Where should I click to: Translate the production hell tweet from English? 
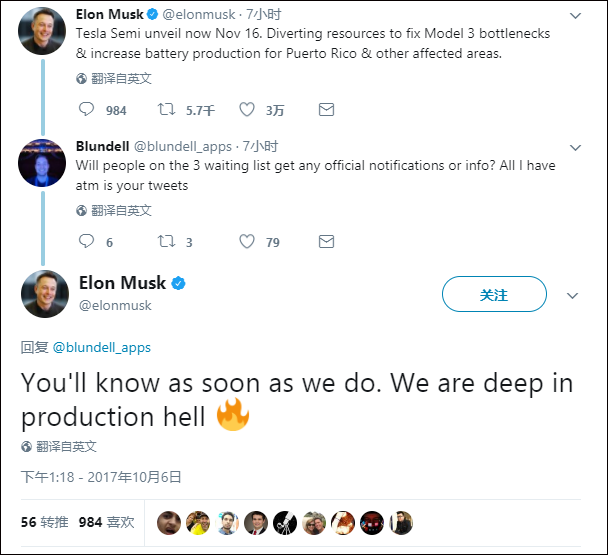(x=66, y=446)
